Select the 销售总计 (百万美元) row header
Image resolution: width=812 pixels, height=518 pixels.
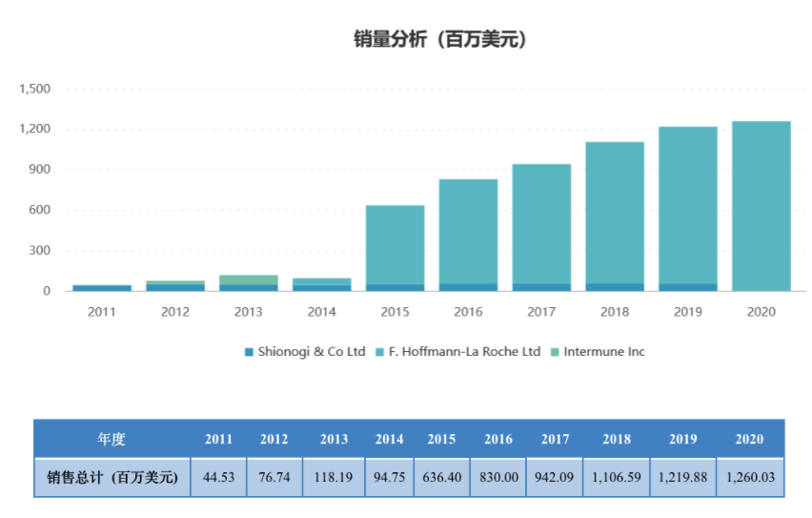point(112,477)
